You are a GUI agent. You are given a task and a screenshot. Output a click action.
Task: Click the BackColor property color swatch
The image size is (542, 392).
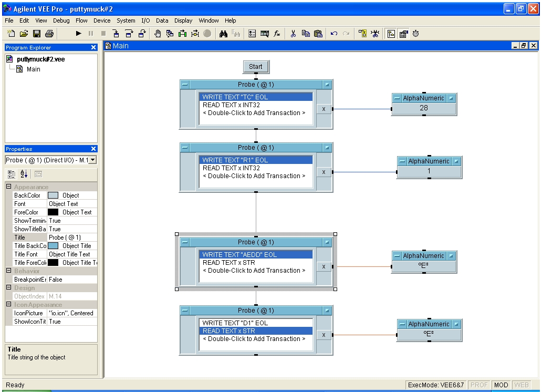pyautogui.click(x=53, y=195)
